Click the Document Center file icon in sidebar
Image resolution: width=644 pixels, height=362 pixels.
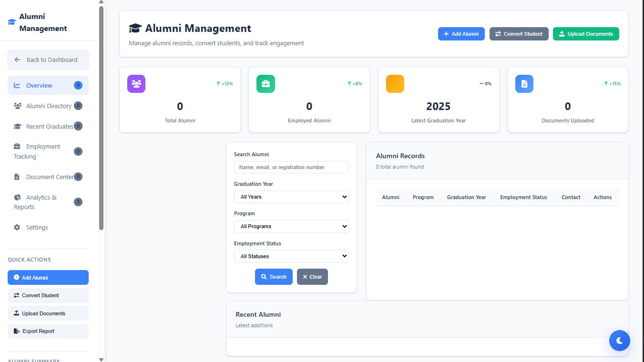tap(17, 177)
